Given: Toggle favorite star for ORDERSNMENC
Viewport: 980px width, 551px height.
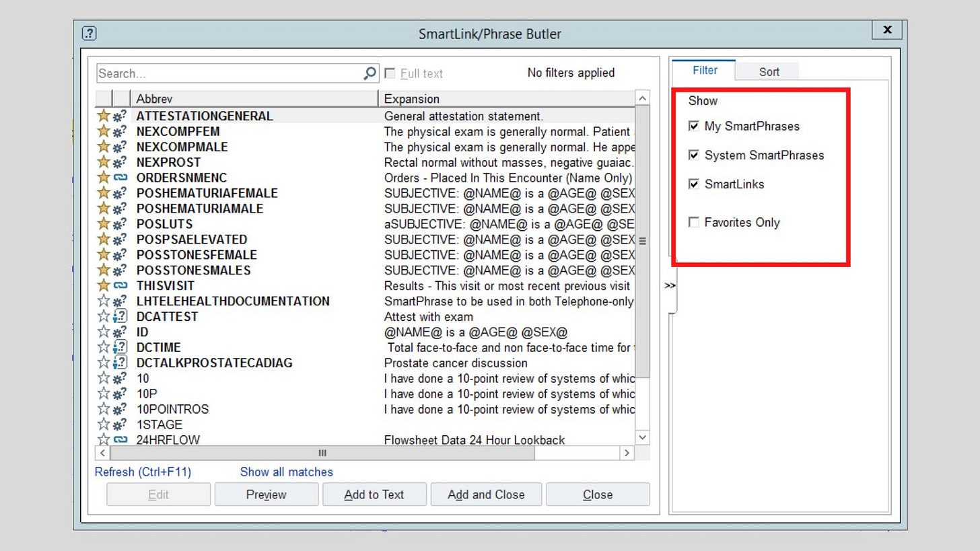Looking at the screenshot, I should pyautogui.click(x=104, y=178).
